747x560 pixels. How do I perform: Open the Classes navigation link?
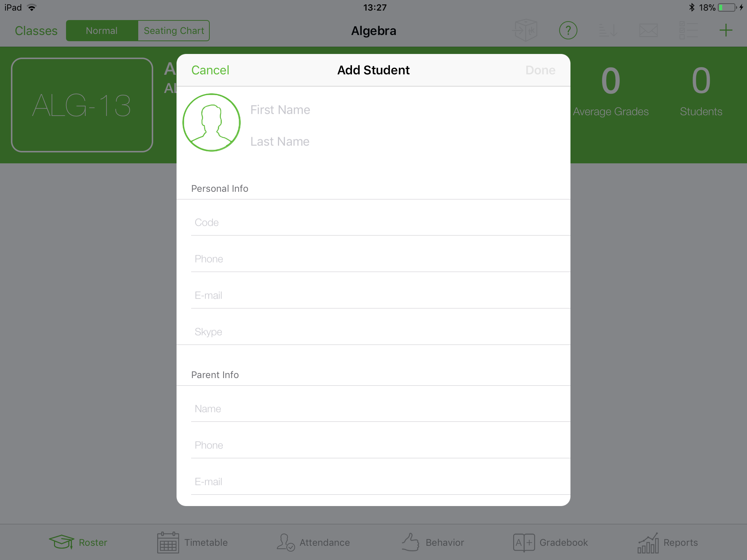click(x=37, y=31)
